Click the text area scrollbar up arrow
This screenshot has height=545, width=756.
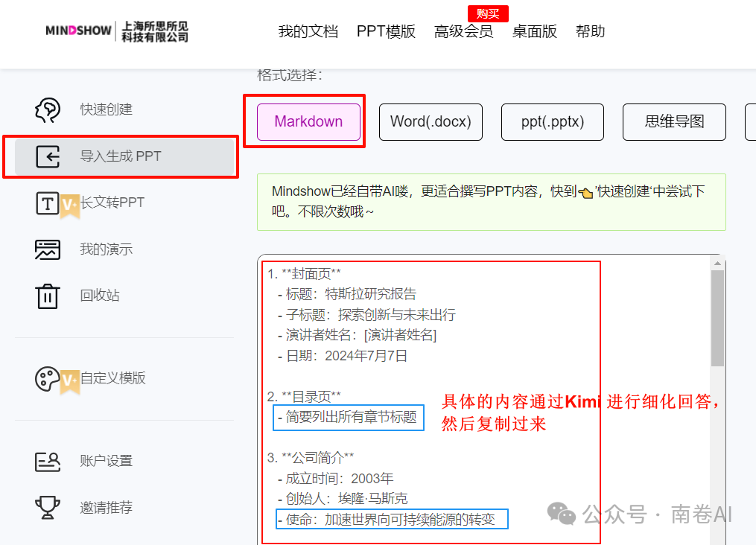tap(717, 263)
